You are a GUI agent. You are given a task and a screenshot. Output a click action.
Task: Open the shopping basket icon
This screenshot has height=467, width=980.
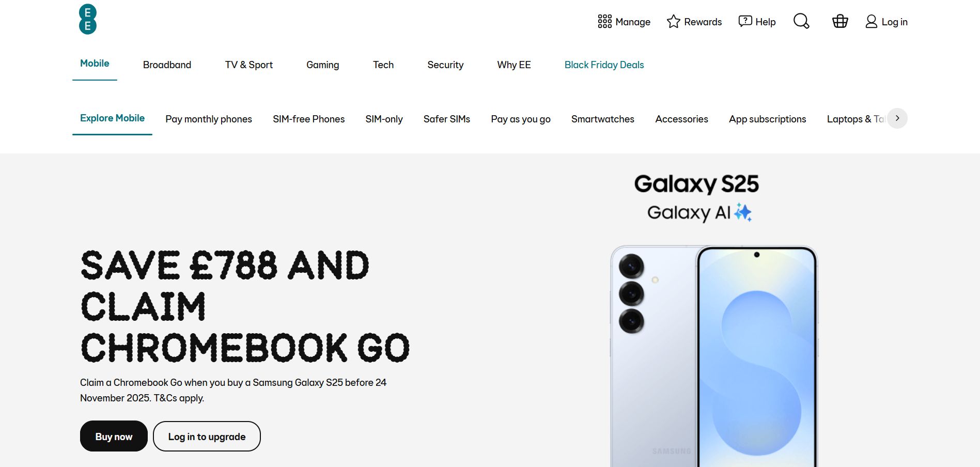pyautogui.click(x=840, y=21)
